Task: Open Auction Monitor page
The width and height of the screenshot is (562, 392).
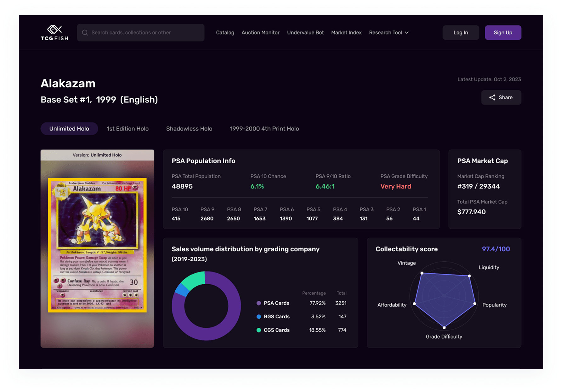Action: (260, 33)
